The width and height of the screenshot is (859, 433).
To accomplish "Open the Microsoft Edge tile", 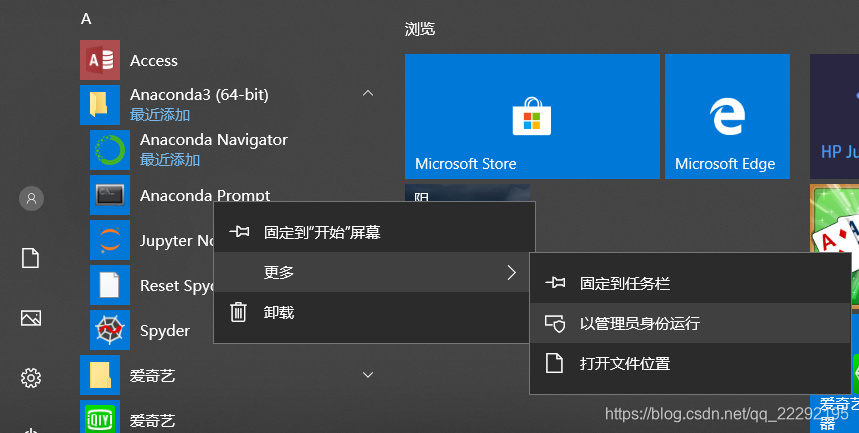I will (x=727, y=116).
